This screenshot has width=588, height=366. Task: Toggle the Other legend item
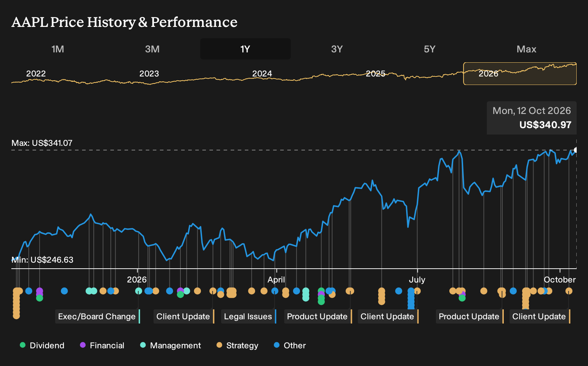click(290, 345)
